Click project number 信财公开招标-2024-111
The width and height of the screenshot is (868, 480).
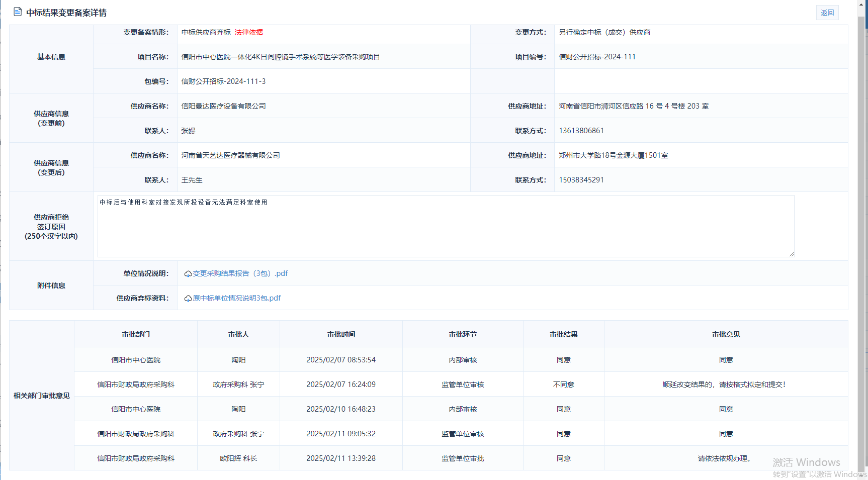pos(597,57)
